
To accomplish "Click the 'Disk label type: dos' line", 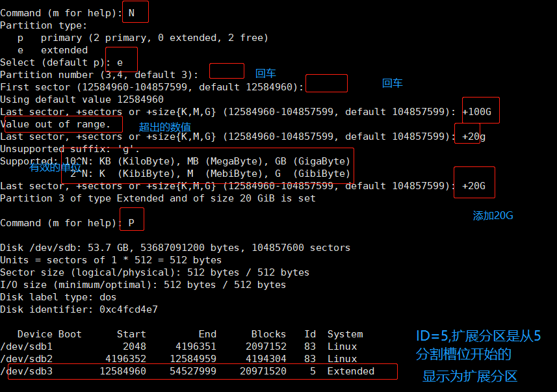I will [x=58, y=297].
